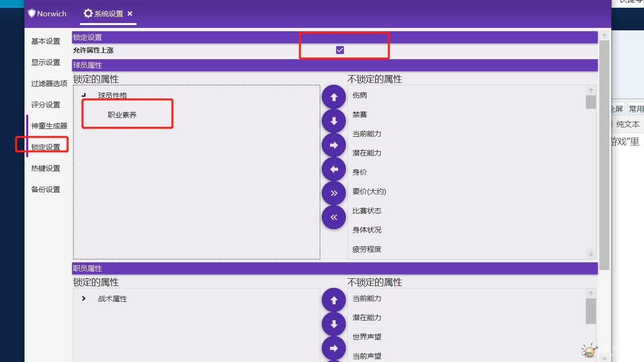Click left arrow button in player attributes
The width and height of the screenshot is (644, 362).
334,169
